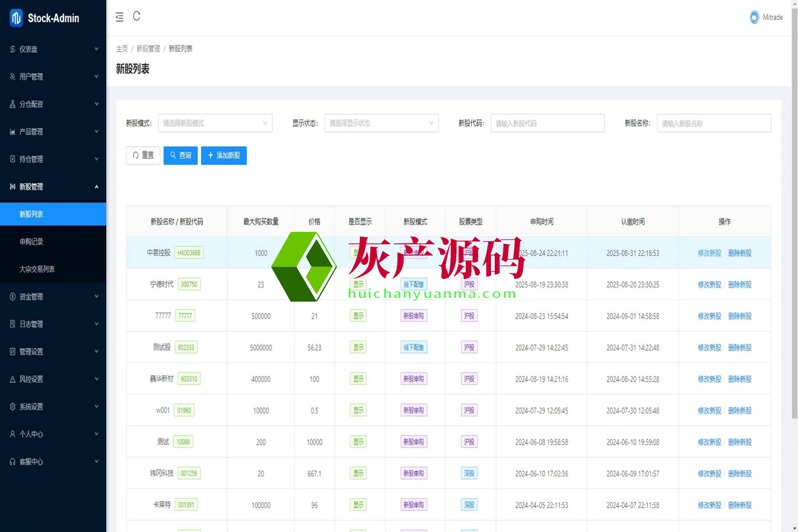Click the page refresh icon in header
798x532 pixels.
pyautogui.click(x=137, y=16)
